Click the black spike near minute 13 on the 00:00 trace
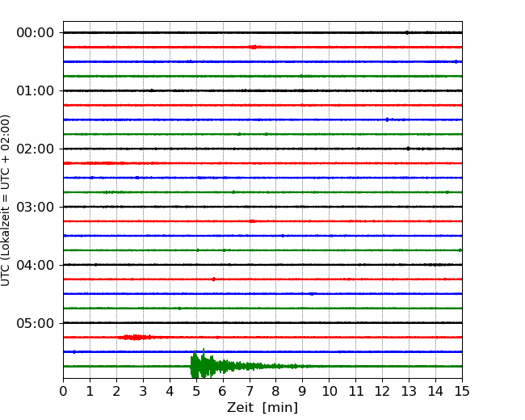The height and width of the screenshot is (420, 525). (x=407, y=32)
